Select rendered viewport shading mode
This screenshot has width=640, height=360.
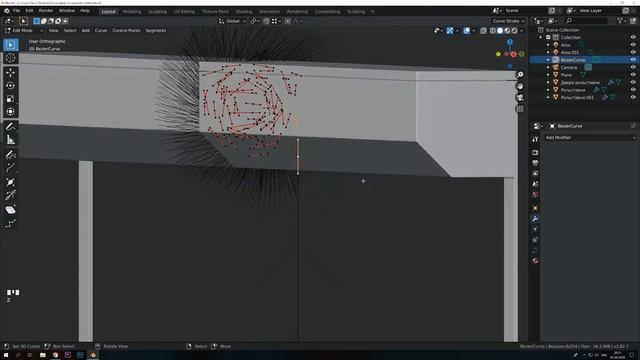[515, 31]
